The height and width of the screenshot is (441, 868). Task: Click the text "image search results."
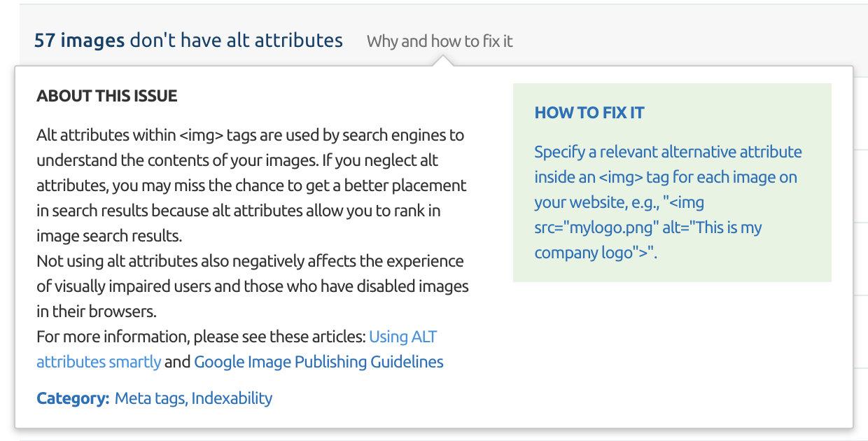(x=109, y=236)
